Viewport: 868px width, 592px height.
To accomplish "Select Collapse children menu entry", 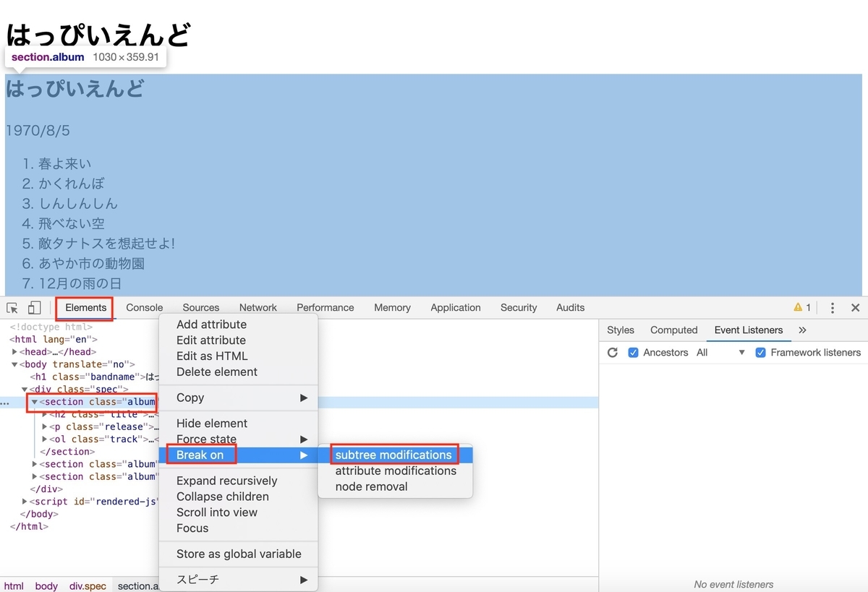I will [239, 497].
